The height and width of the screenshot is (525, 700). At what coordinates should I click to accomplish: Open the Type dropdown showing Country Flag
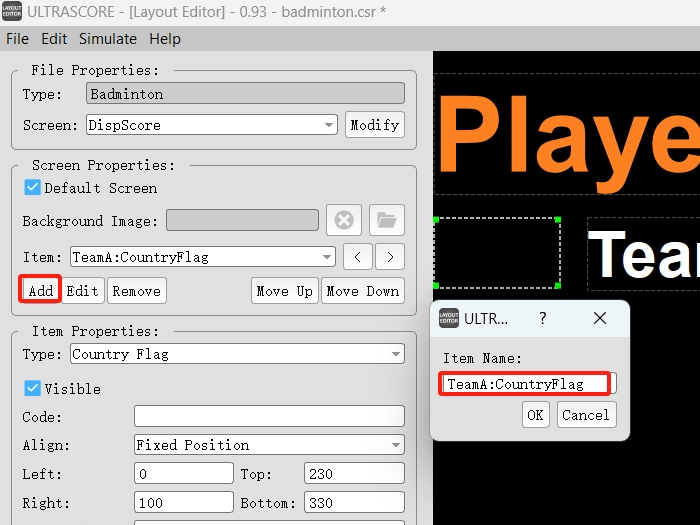tap(237, 354)
